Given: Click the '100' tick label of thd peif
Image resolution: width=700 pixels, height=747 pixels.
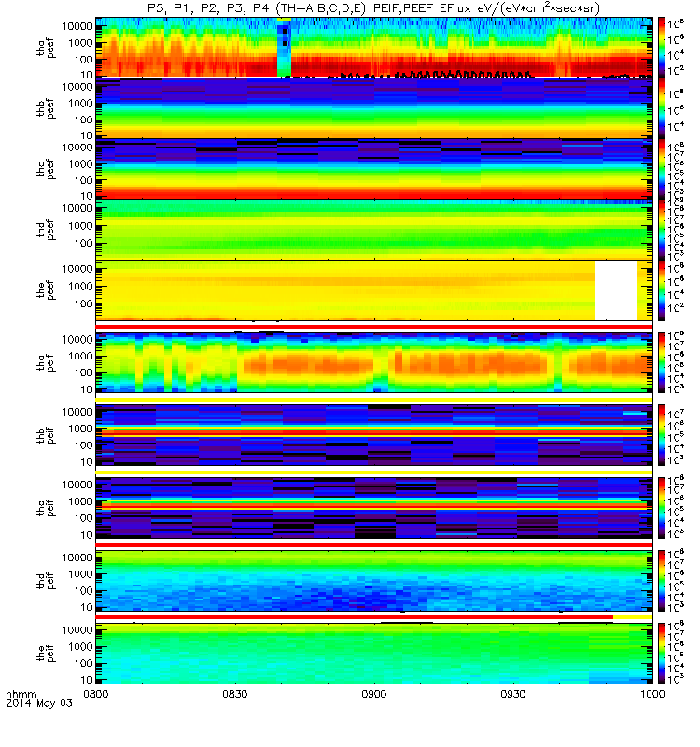Looking at the screenshot, I should click(84, 591).
